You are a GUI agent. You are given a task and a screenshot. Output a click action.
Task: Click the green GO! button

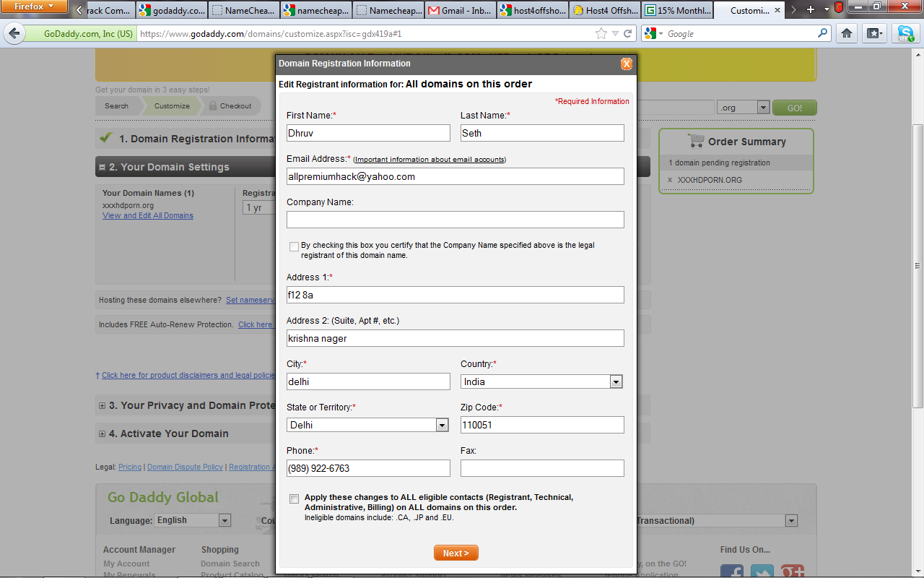(795, 108)
